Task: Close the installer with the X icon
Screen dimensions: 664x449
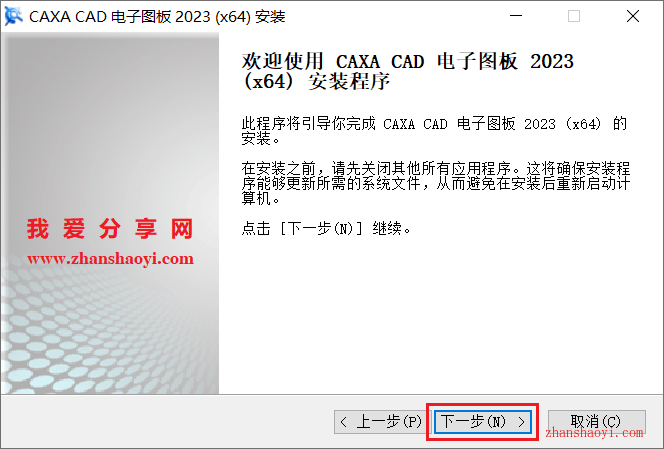Action: pos(633,16)
